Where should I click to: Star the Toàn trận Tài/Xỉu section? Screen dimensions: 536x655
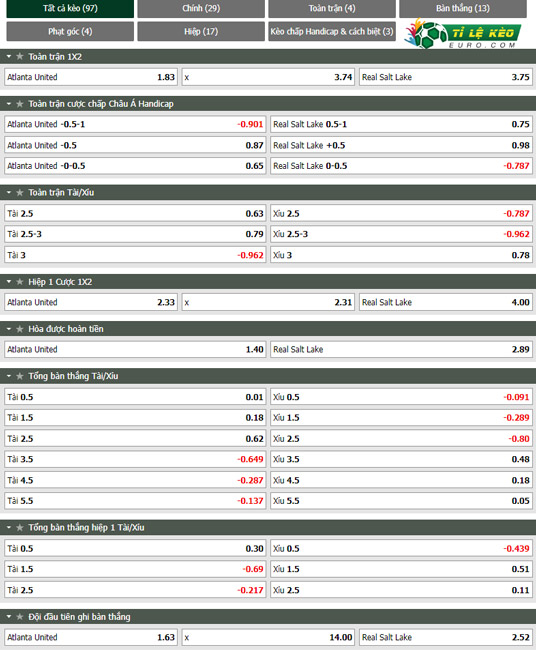pos(20,193)
